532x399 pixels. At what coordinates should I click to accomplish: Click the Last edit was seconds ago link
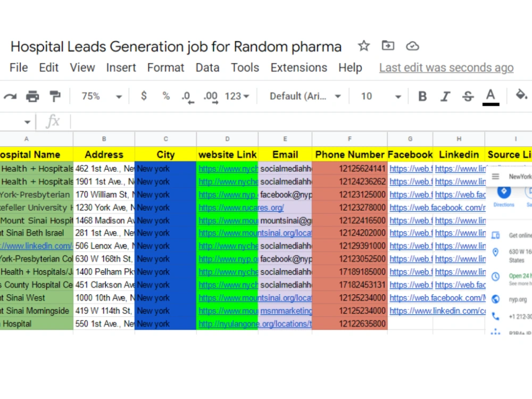[x=446, y=68]
